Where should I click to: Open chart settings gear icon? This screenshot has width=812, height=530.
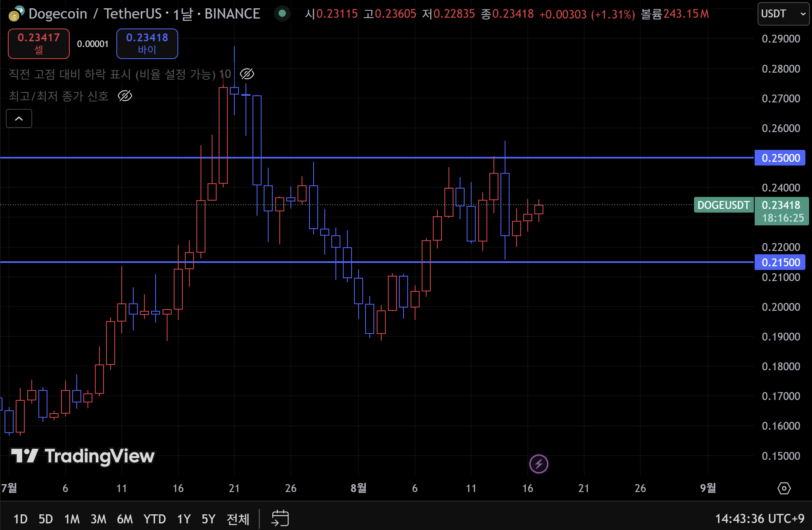coord(784,488)
